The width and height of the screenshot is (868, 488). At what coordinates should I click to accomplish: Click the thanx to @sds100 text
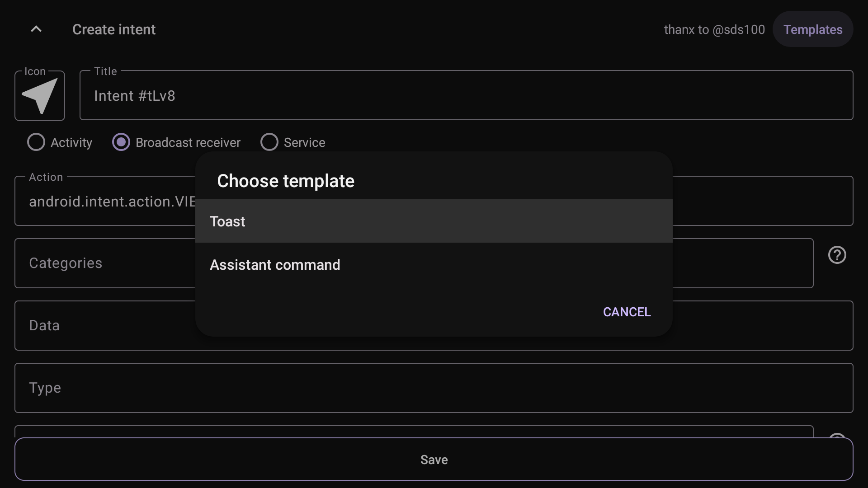coord(714,30)
